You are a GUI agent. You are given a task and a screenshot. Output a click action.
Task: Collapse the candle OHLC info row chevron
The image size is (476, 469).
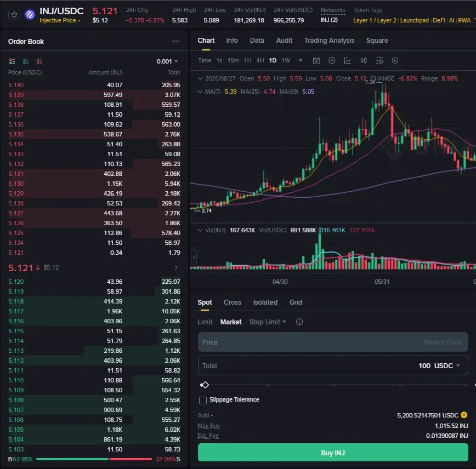(x=200, y=78)
